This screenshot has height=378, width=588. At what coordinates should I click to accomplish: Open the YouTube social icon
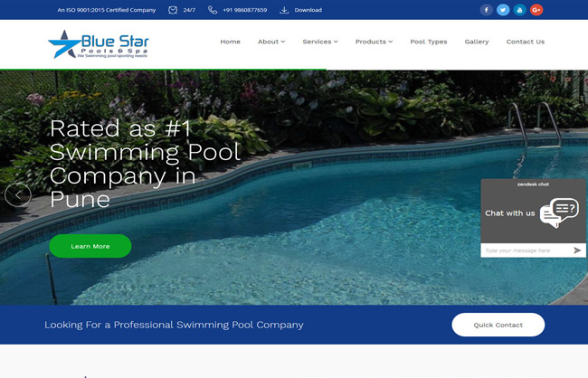click(x=519, y=10)
